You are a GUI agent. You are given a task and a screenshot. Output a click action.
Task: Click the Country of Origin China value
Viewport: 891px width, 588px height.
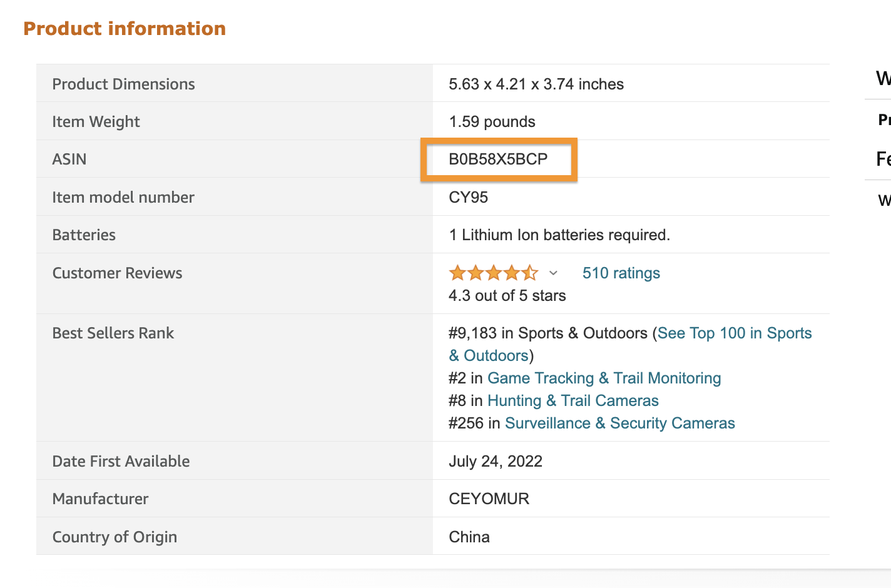click(469, 537)
